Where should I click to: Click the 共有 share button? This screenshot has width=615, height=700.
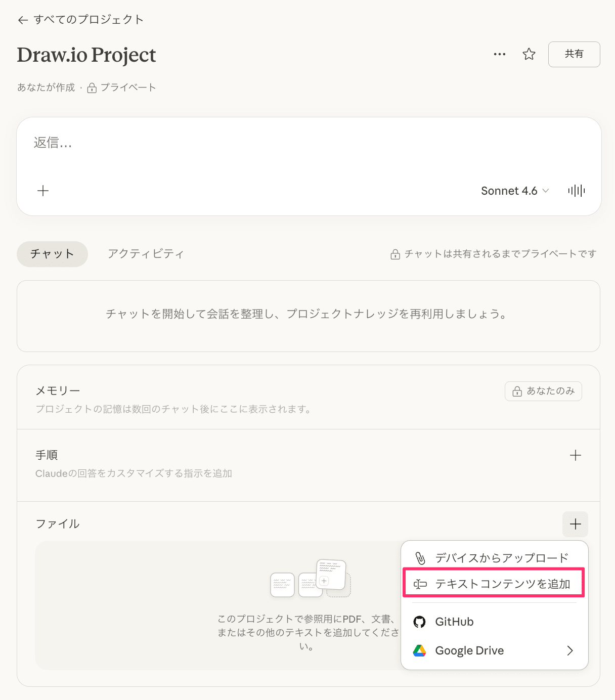coord(574,54)
